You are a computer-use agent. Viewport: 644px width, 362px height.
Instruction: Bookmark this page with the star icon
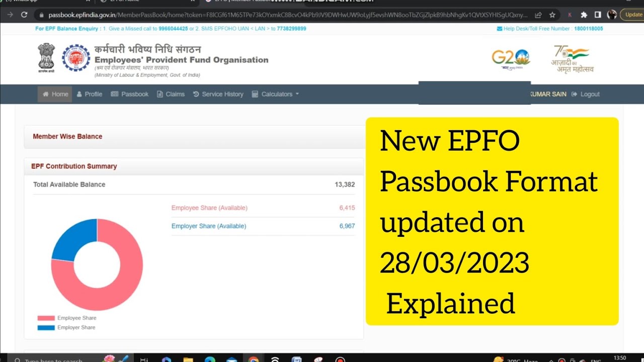(x=552, y=15)
